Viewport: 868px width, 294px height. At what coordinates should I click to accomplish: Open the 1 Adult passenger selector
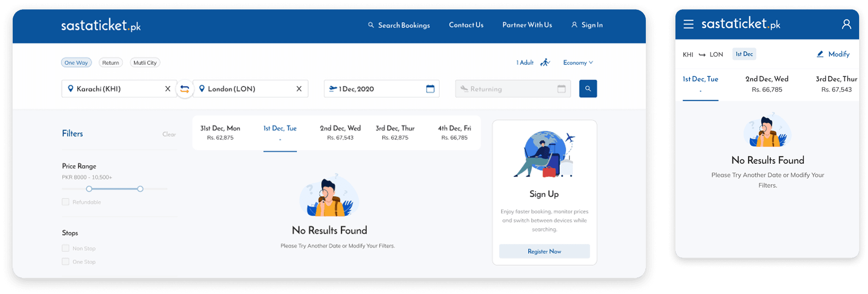[525, 63]
